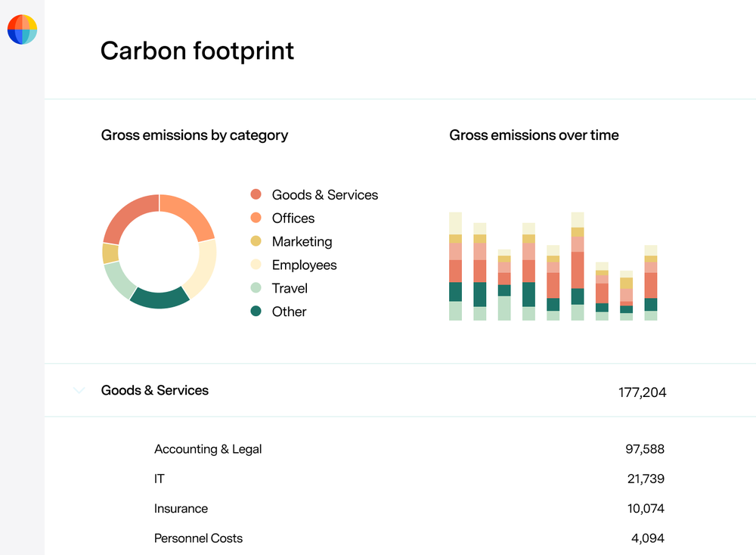Select the IT row label

pos(159,479)
